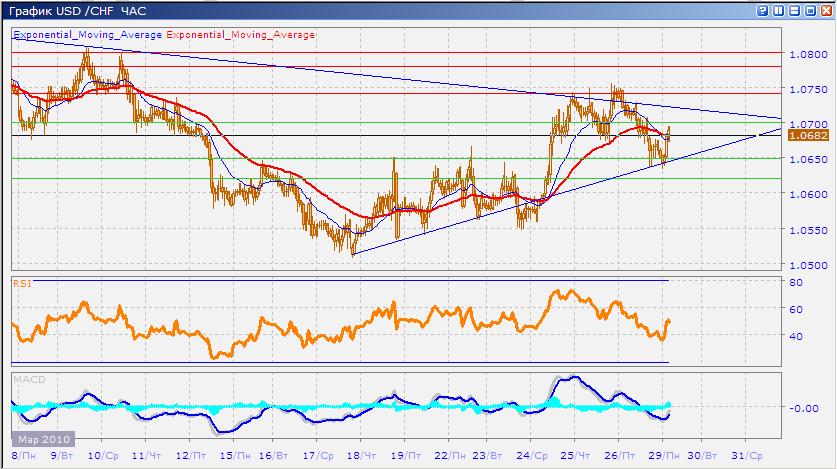Click the '9/Вт' date axis label

tap(62, 456)
